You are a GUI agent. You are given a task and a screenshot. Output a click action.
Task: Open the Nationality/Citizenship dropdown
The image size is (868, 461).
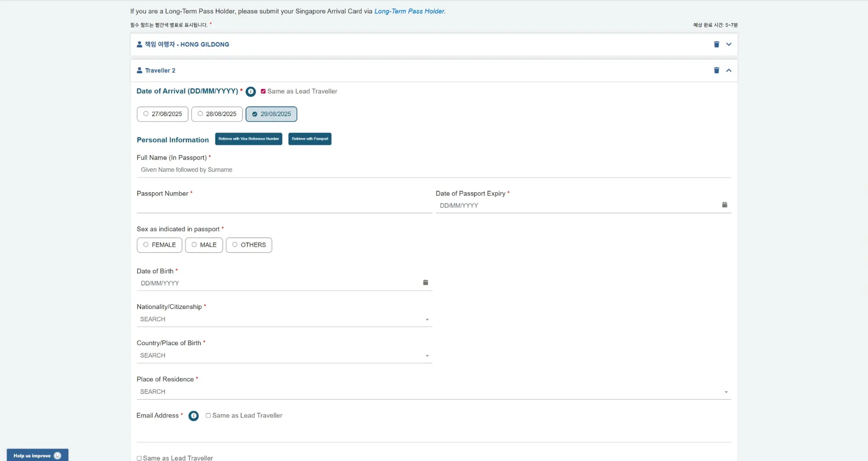click(284, 320)
